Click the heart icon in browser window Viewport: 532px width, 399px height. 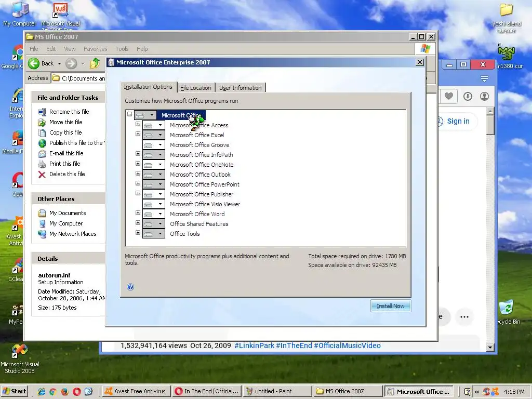[449, 96]
